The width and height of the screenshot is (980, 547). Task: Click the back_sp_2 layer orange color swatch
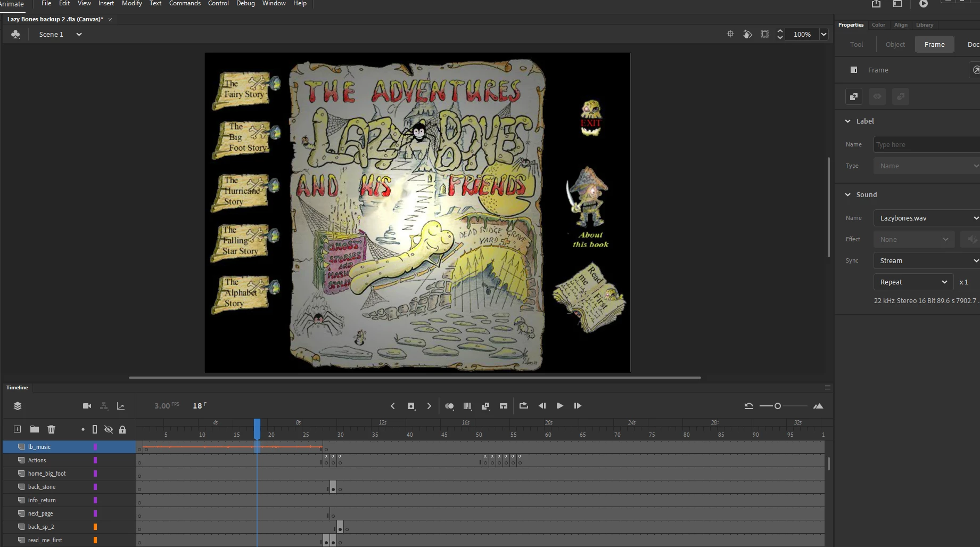pos(95,527)
